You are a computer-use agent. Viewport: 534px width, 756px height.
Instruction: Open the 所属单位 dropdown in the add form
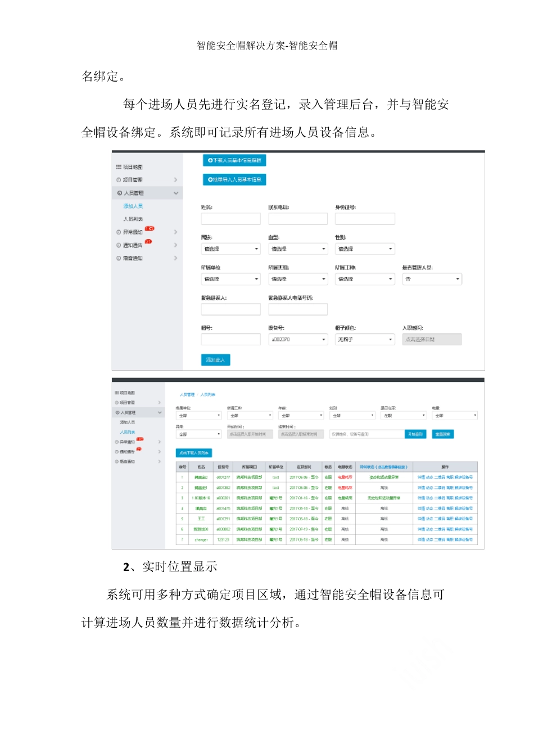[231, 279]
